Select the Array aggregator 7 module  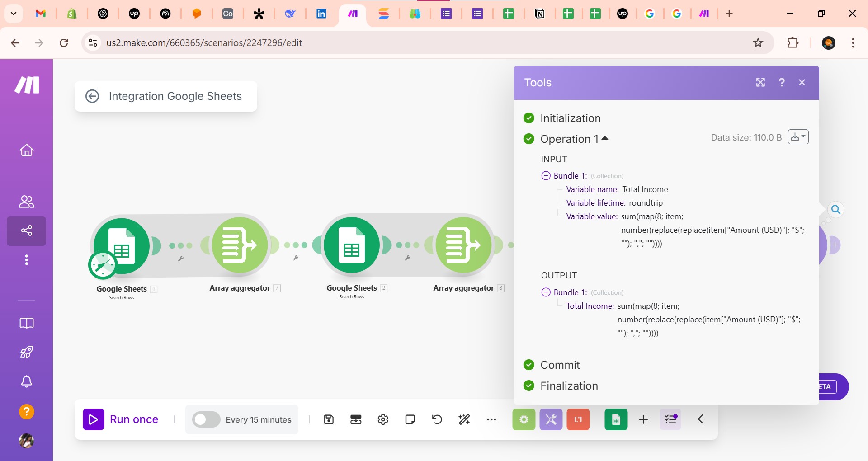click(x=240, y=245)
